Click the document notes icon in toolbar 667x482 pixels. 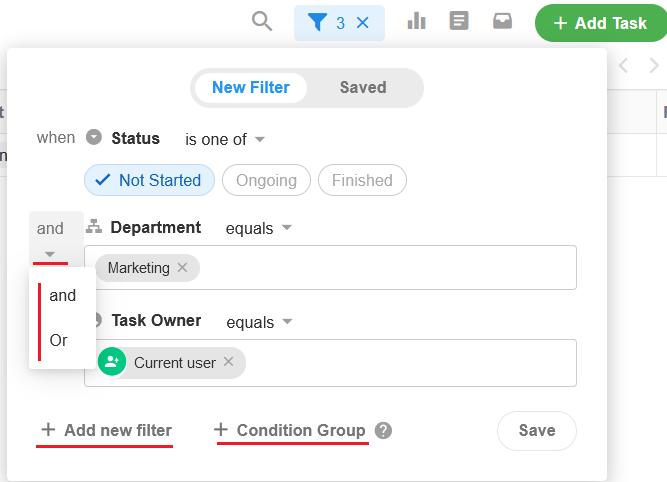tap(459, 22)
